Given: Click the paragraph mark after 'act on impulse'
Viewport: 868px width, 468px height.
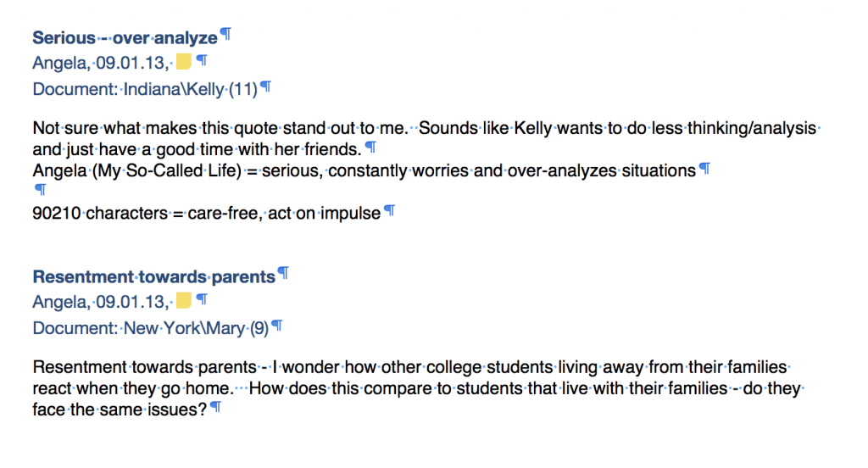Looking at the screenshot, I should [389, 210].
